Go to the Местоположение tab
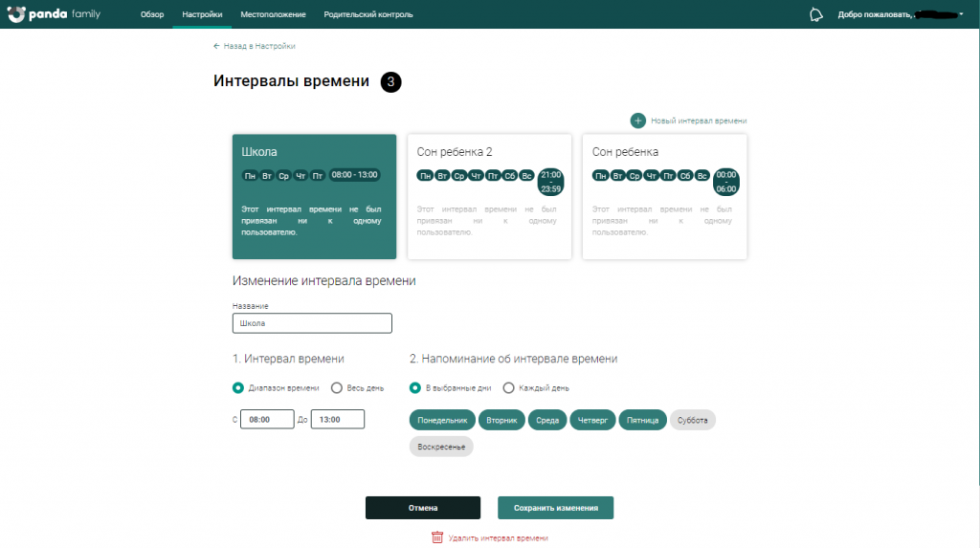Image resolution: width=980 pixels, height=548 pixels. (274, 14)
